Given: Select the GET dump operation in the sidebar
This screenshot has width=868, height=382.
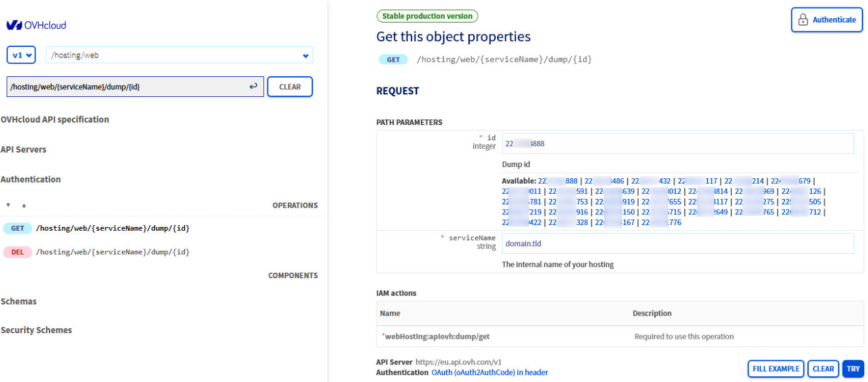Looking at the screenshot, I should coord(112,229).
